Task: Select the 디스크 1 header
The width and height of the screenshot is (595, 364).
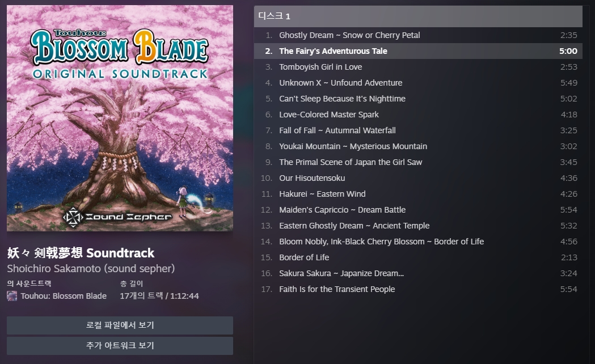Action: (418, 16)
